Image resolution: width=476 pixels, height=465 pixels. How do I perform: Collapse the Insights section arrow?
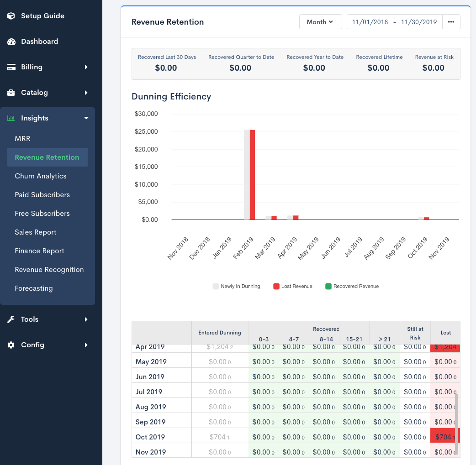86,118
